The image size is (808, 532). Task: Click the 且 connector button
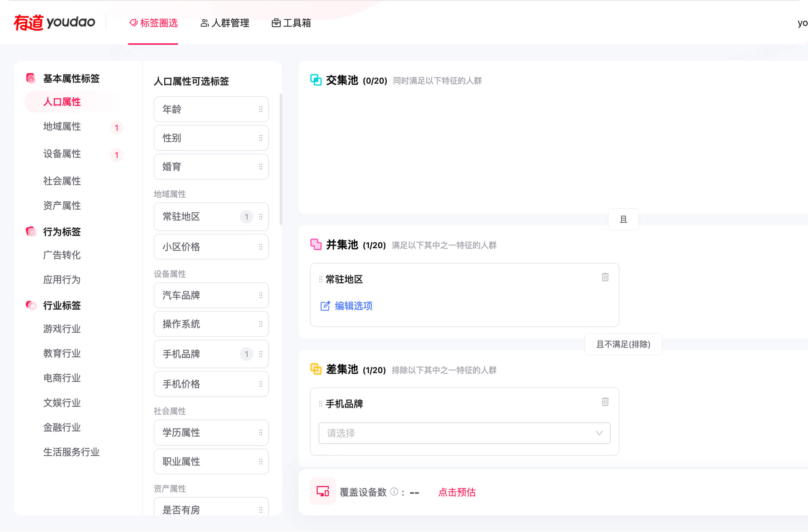[x=623, y=220]
